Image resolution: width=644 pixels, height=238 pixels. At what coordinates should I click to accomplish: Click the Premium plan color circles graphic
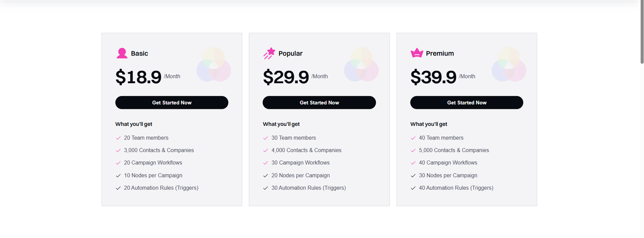pyautogui.click(x=509, y=64)
